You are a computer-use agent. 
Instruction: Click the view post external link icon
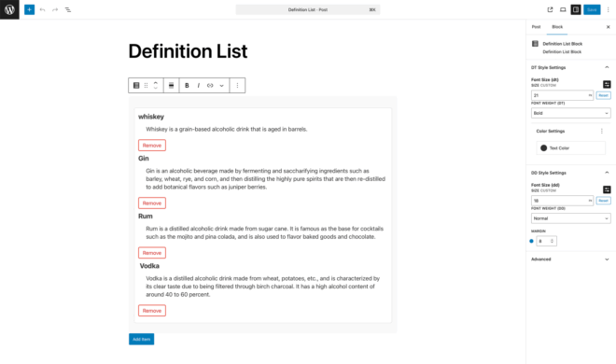(x=550, y=9)
